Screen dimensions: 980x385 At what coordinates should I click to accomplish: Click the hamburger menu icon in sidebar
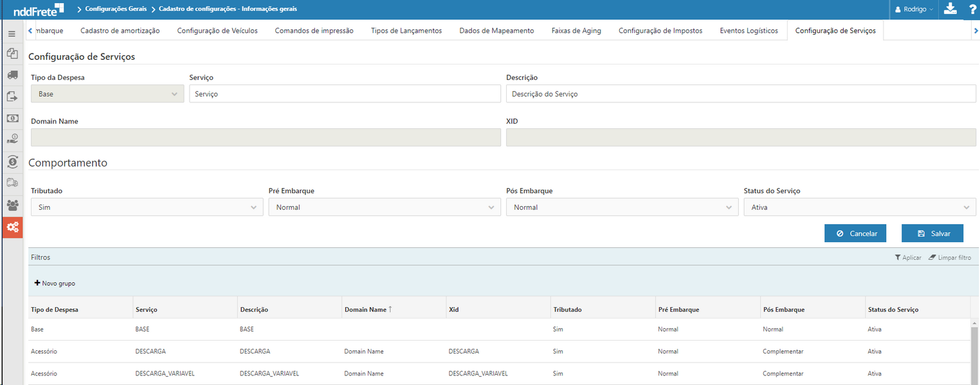pyautogui.click(x=12, y=33)
